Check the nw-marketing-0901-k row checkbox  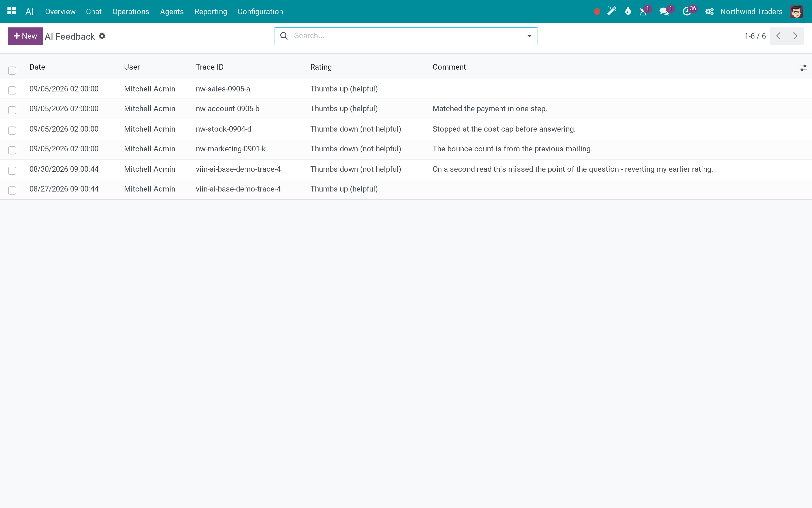(12, 150)
